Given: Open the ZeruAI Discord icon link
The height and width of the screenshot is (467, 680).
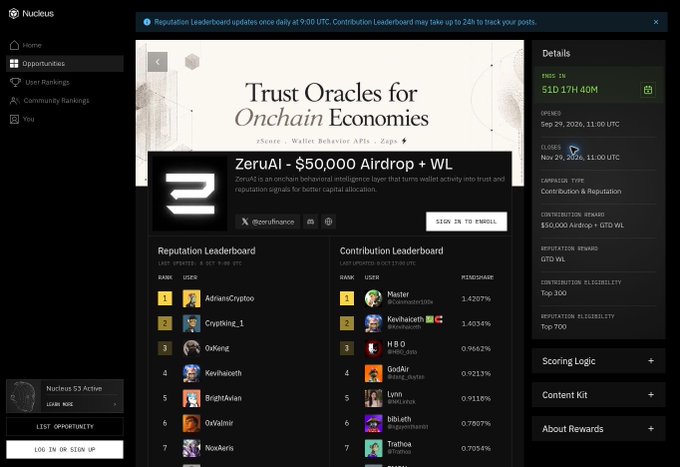Looking at the screenshot, I should (311, 222).
